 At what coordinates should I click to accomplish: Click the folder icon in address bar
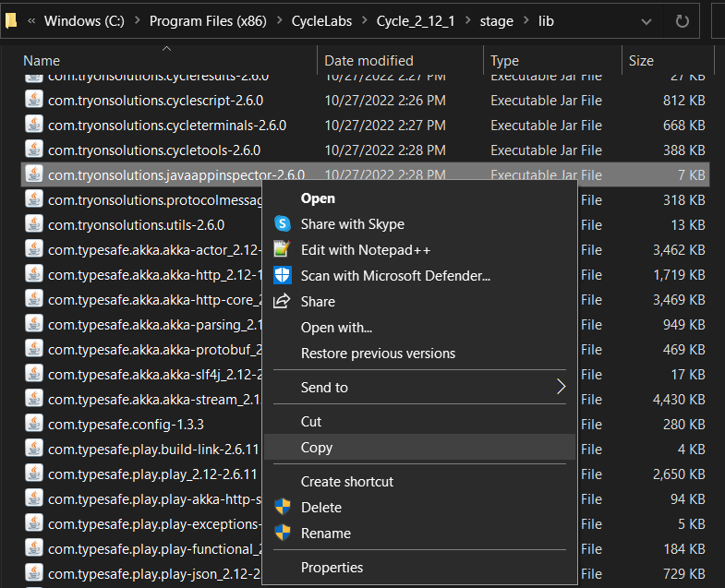(11, 20)
